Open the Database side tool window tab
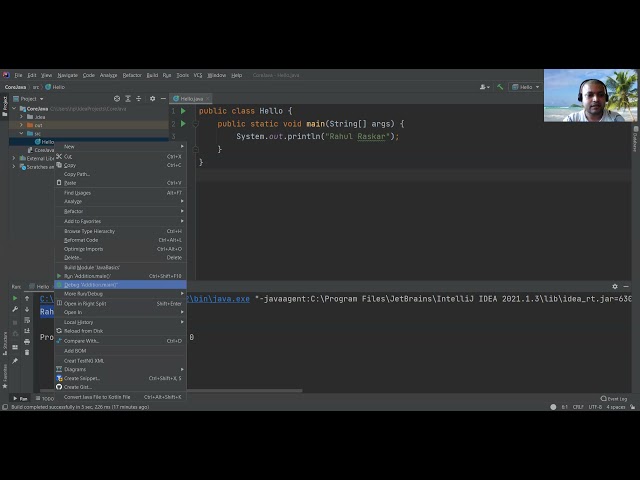The height and width of the screenshot is (480, 640). coord(635,139)
